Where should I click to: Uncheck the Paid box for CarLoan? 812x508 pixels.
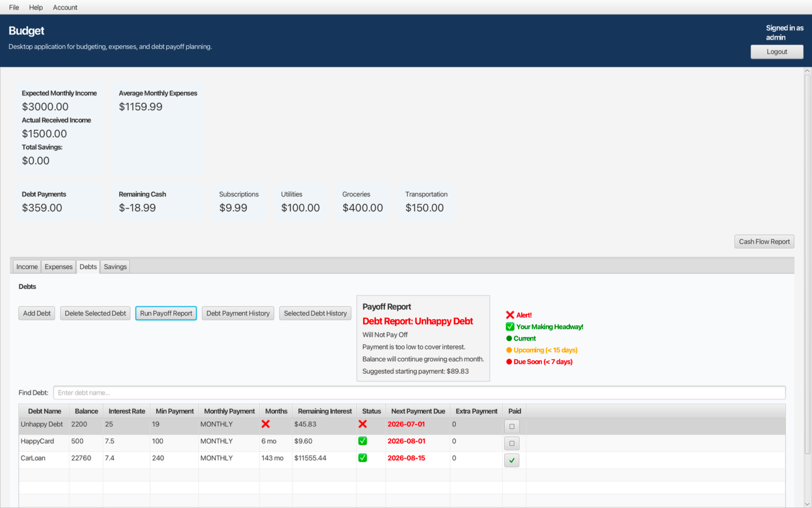point(512,460)
